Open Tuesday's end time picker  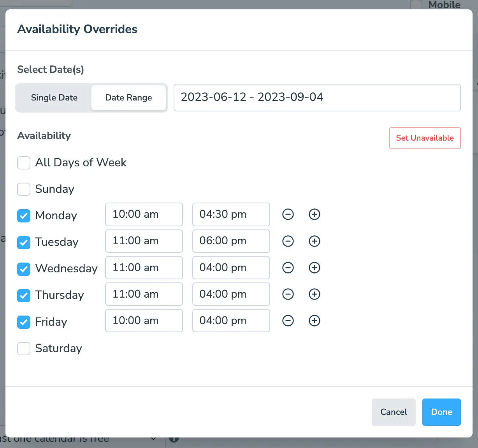pos(231,241)
